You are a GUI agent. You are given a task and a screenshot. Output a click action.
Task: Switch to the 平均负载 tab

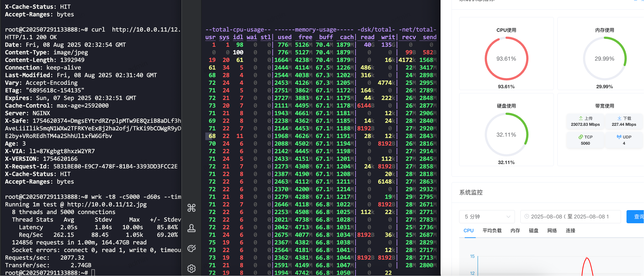click(x=492, y=230)
